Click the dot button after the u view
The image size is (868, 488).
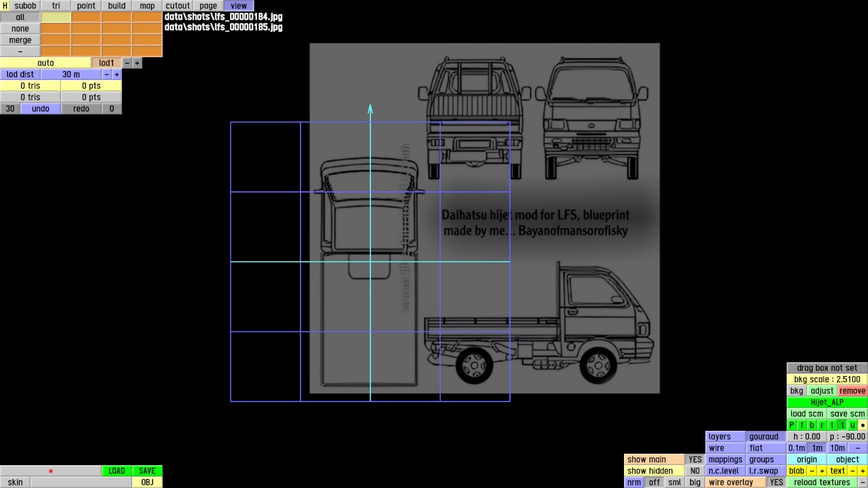pos(863,425)
